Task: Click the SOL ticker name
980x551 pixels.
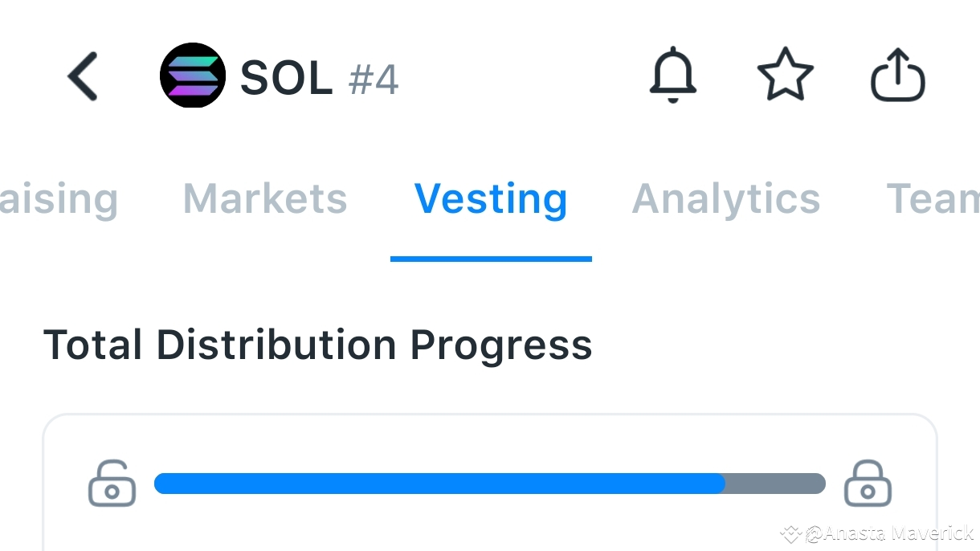Action: pyautogui.click(x=286, y=79)
